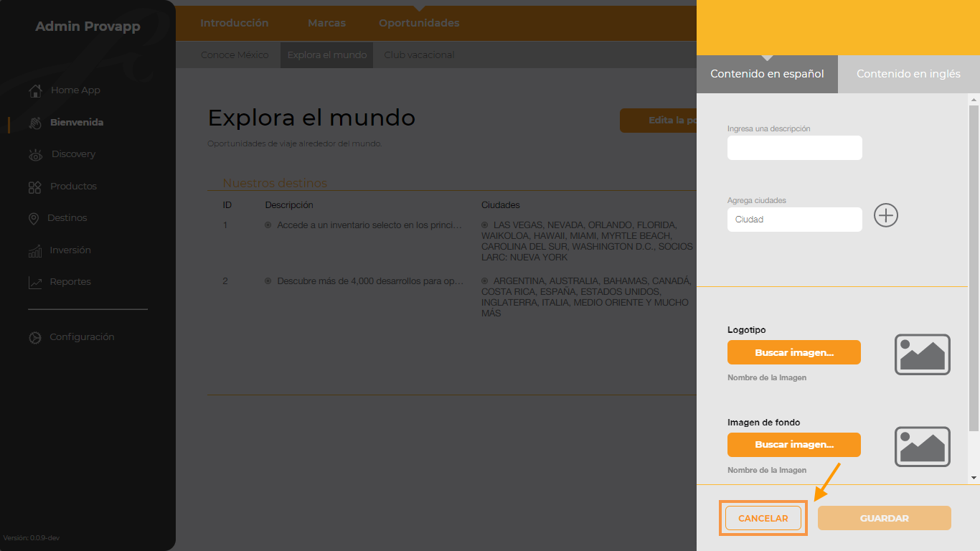Switch to the Marcas top tab
The width and height of the screenshot is (980, 551).
(326, 23)
